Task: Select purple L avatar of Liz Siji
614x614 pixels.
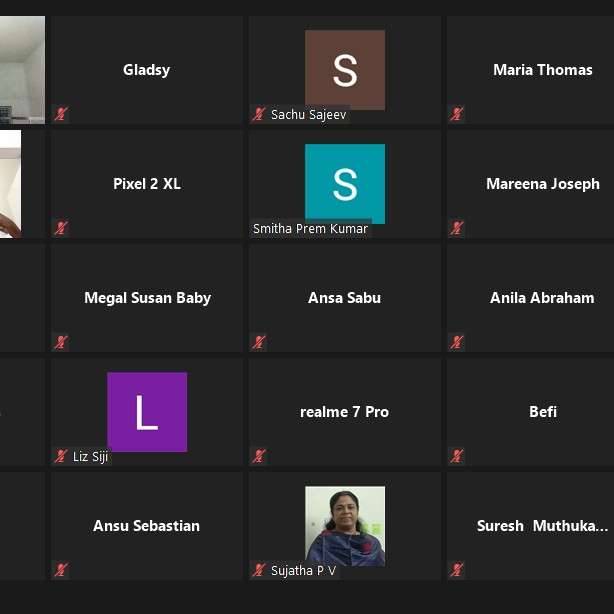Action: tap(147, 412)
